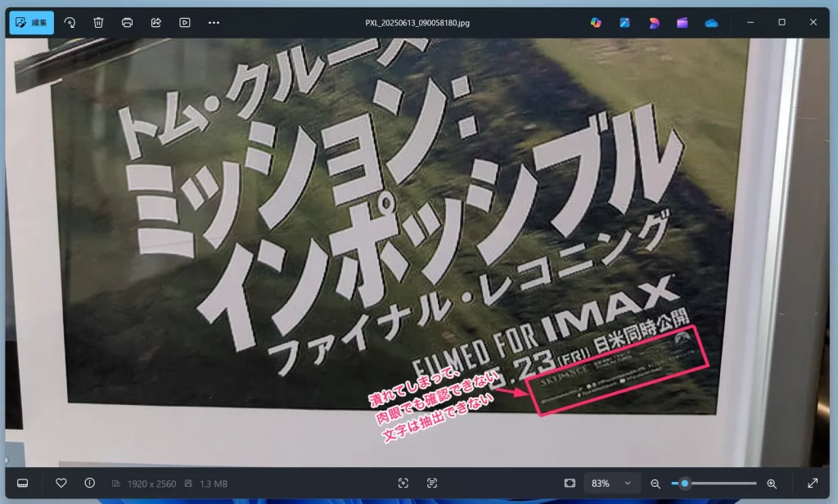Open the visual search scan icon
This screenshot has width=838, height=504.
point(403,484)
